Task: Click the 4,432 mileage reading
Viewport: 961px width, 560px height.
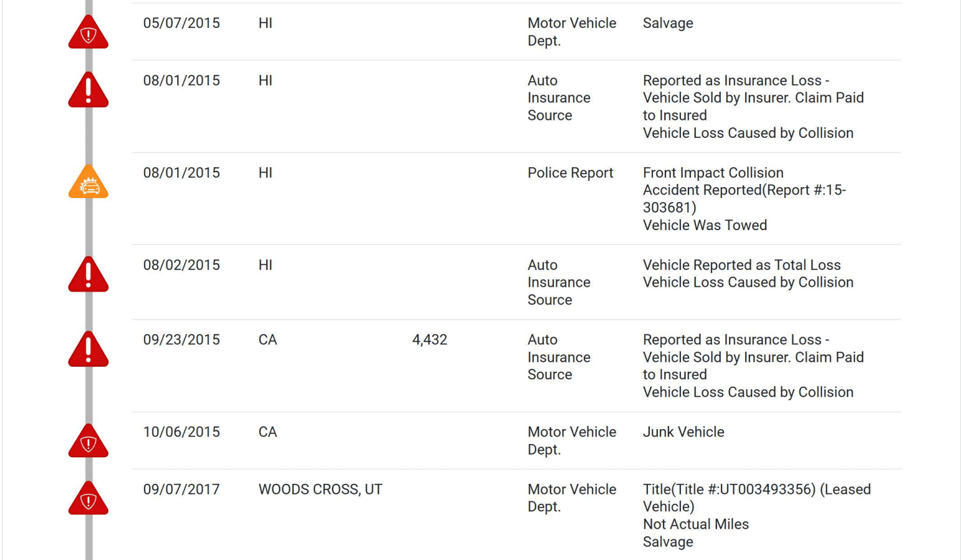Action: (x=429, y=340)
